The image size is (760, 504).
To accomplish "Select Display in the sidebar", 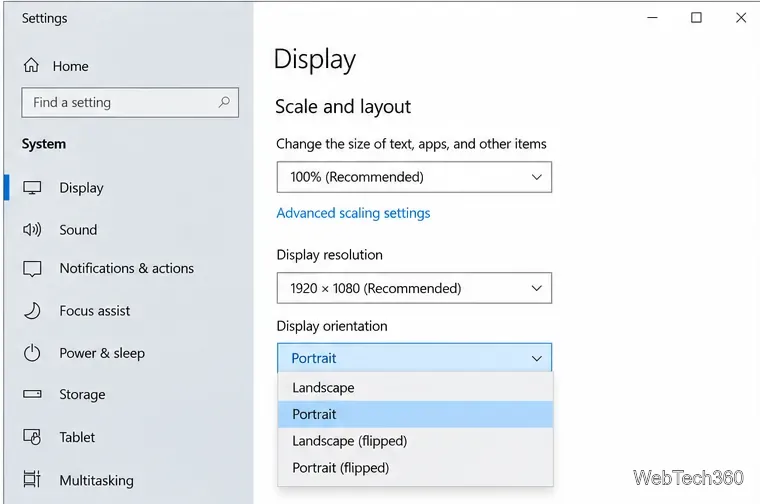I will (x=81, y=188).
